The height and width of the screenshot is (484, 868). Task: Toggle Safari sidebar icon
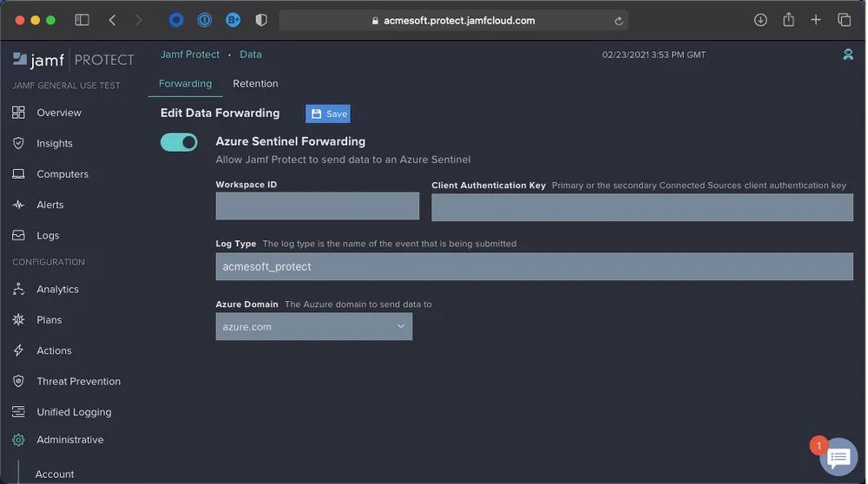(82, 20)
